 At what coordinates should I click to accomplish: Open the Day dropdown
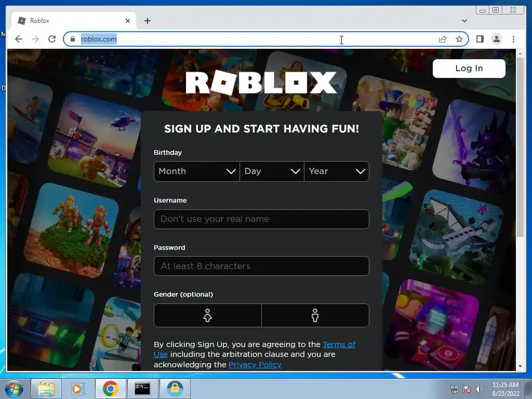click(272, 171)
